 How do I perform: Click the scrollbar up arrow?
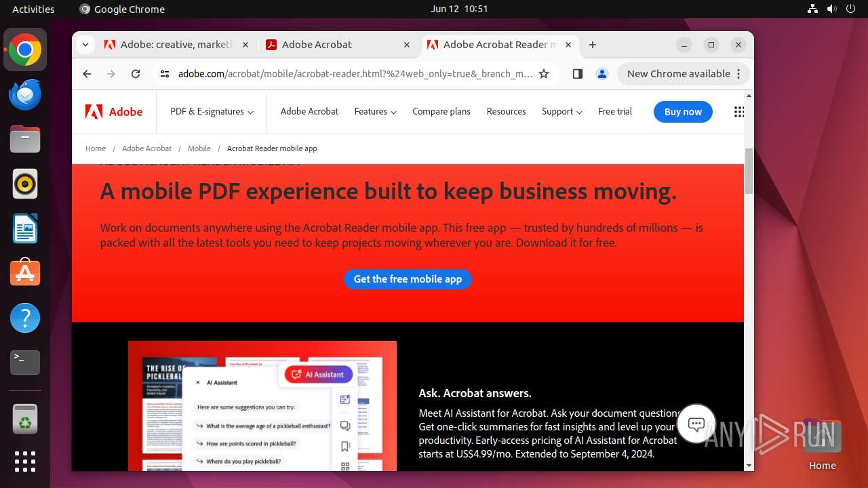point(749,96)
